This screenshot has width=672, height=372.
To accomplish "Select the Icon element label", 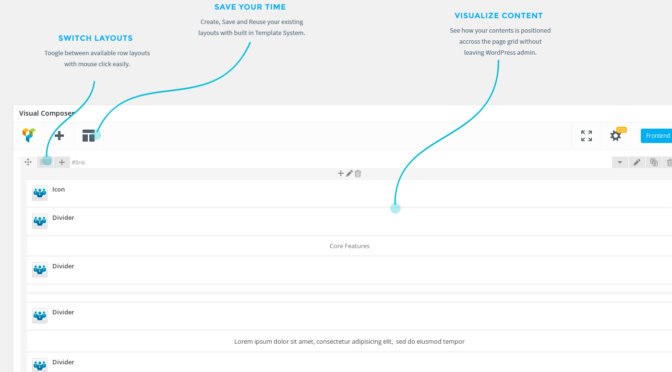I will click(x=59, y=189).
